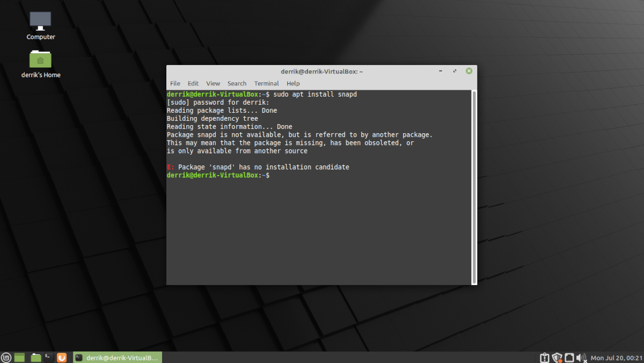Viewport: 644px width, 363px height.
Task: Click the 'sudo apt install snapd' command text
Action: coord(315,94)
